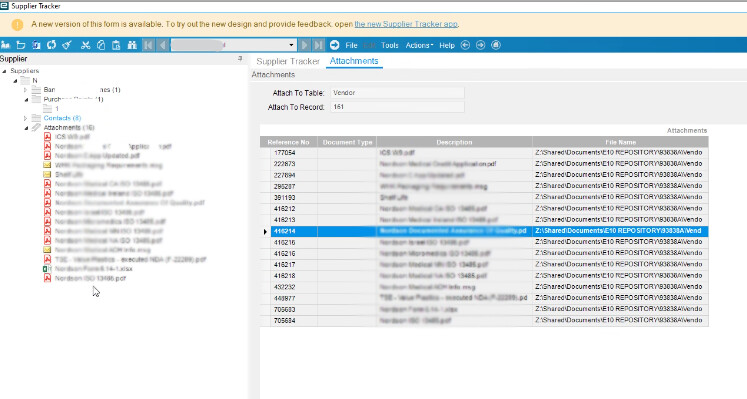The width and height of the screenshot is (747, 399).
Task: Sort by Document Type column header
Action: [347, 142]
